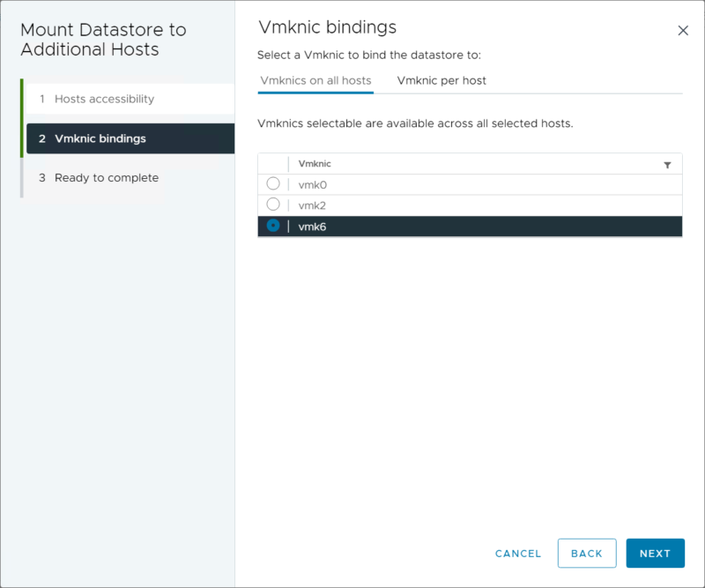Viewport: 705px width, 588px height.
Task: Go back with the Back button
Action: 587,554
